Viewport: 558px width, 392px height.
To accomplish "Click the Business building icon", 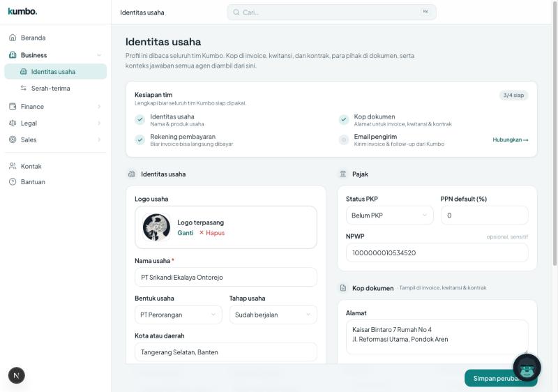I will pos(13,55).
